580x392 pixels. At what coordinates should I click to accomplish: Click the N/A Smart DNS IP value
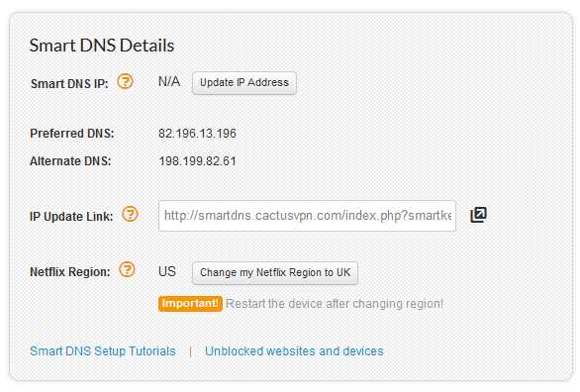pos(169,81)
